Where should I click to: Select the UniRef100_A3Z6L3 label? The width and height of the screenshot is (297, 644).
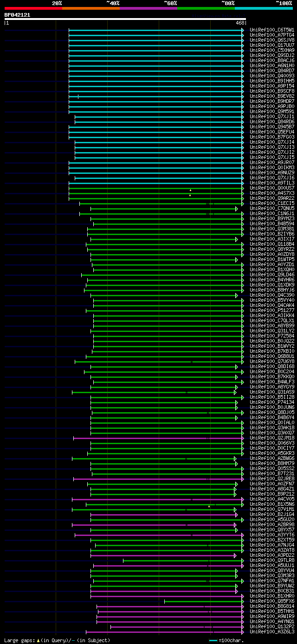(272, 631)
